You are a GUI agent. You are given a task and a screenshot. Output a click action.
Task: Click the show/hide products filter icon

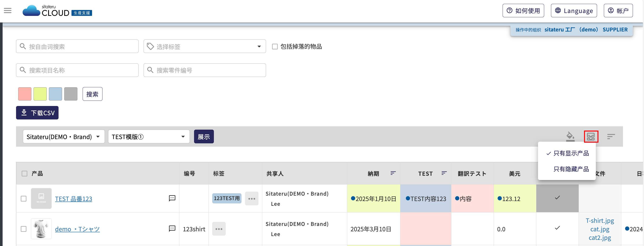tap(591, 136)
